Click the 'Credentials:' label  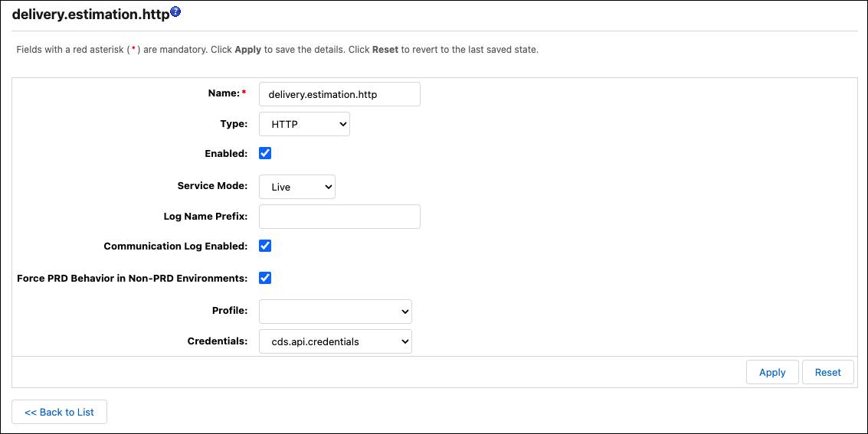[218, 341]
